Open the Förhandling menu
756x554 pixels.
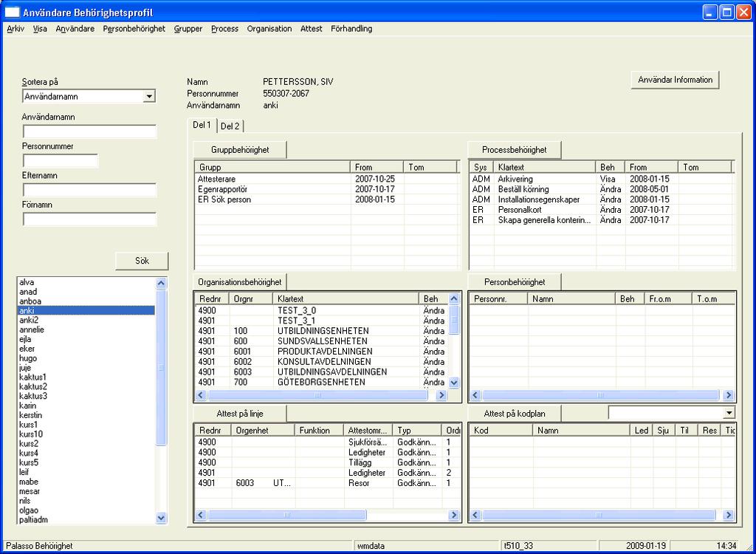[351, 29]
